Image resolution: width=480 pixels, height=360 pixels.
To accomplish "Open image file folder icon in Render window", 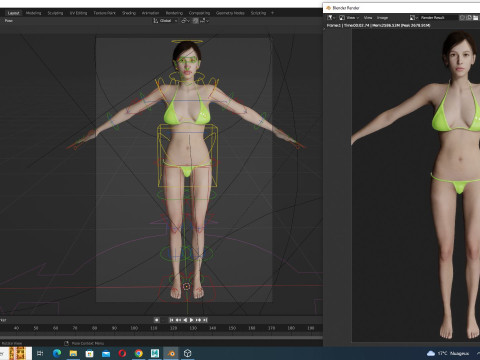I will pyautogui.click(x=476, y=18).
